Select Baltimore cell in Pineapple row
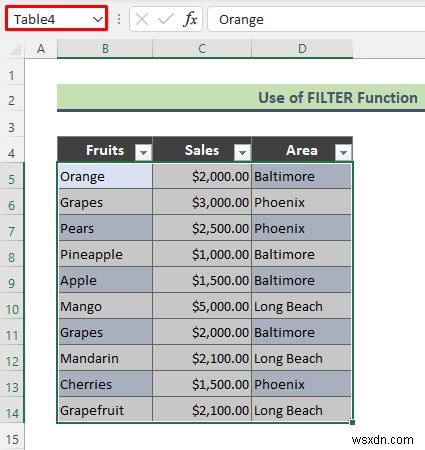The image size is (425, 450). [302, 254]
